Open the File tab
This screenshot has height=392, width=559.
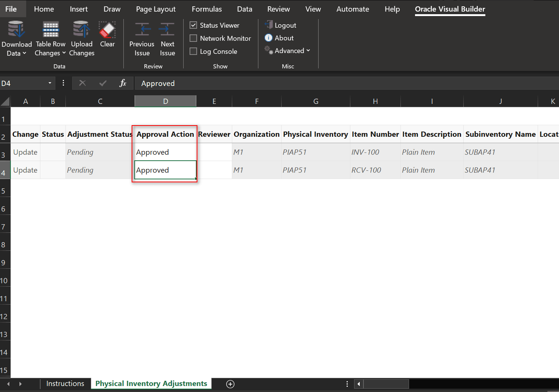[x=11, y=9]
